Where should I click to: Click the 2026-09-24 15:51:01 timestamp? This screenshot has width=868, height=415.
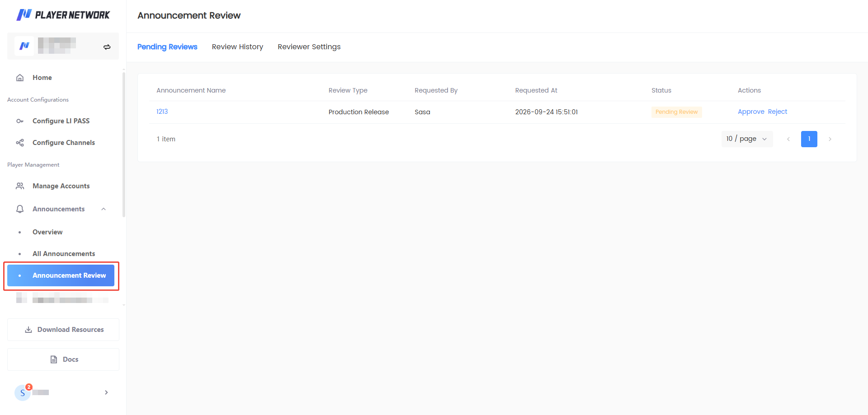coord(547,112)
